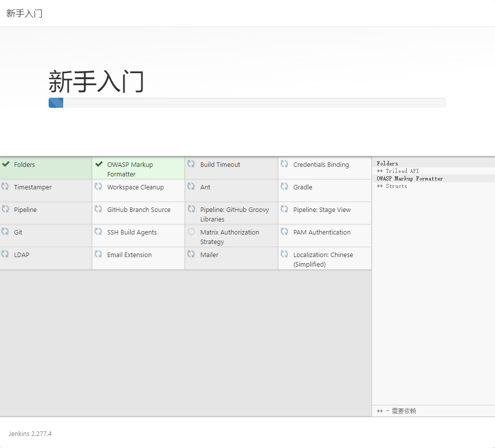Click the pending circle for Matrix Authorization Strategy
Screen dimensions: 495x448
(x=191, y=232)
